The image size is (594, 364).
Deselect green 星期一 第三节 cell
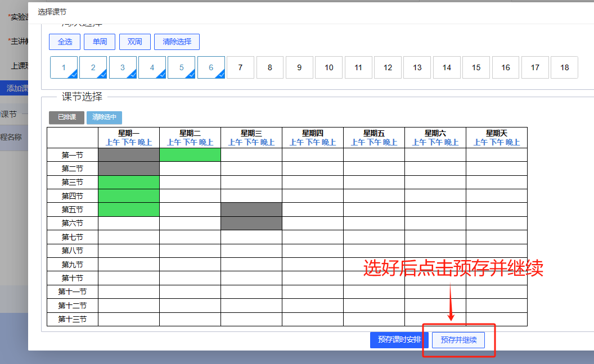[129, 182]
